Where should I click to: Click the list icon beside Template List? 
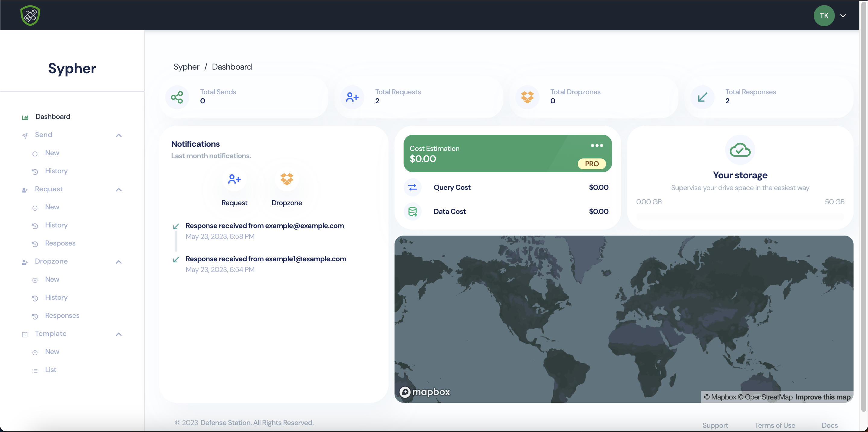point(35,371)
